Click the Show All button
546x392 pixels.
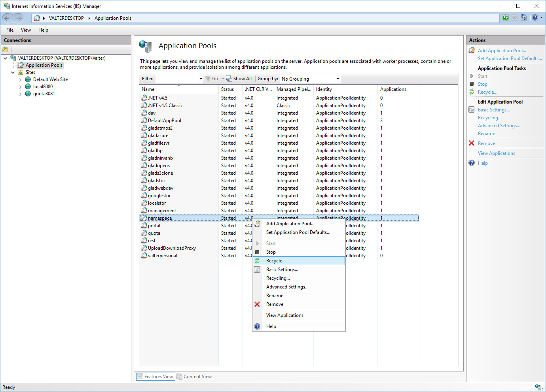point(239,79)
